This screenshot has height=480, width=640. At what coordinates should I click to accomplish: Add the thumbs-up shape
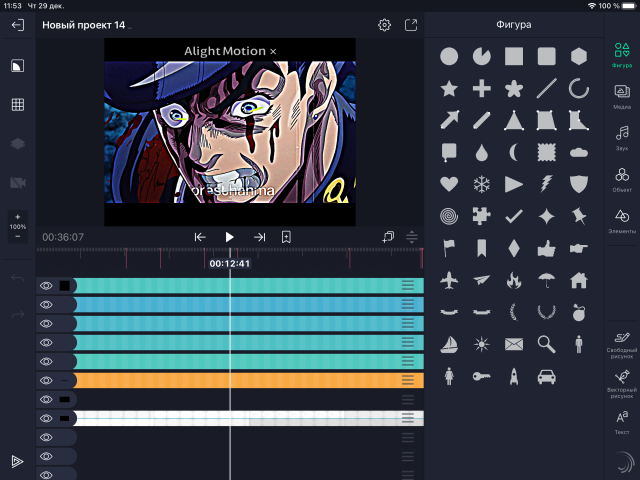click(546, 248)
